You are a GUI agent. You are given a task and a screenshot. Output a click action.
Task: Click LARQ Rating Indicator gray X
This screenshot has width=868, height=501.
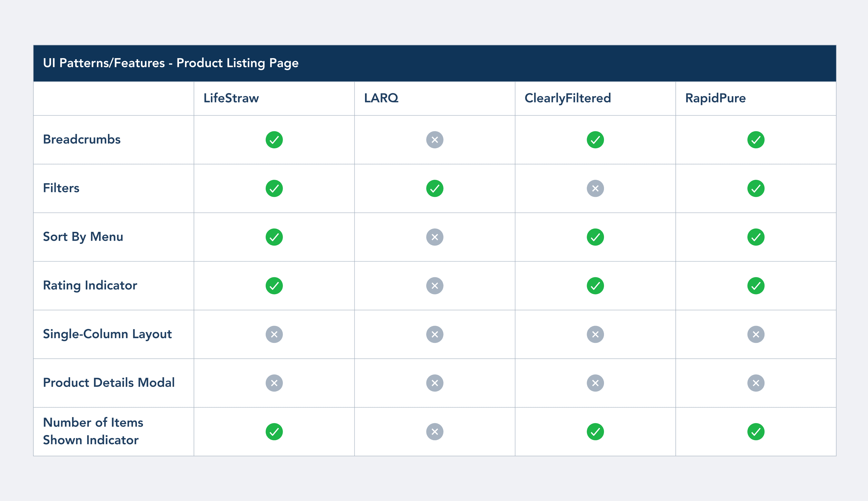435,286
